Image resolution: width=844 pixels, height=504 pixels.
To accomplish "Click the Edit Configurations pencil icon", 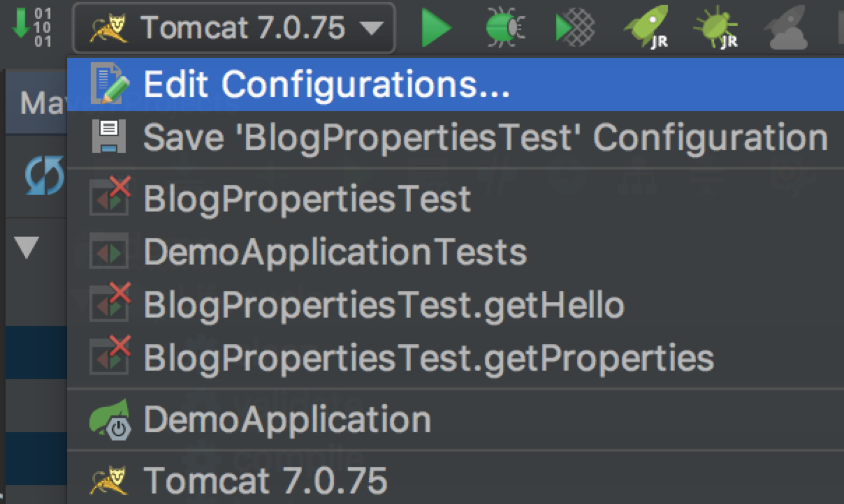I will [x=110, y=85].
